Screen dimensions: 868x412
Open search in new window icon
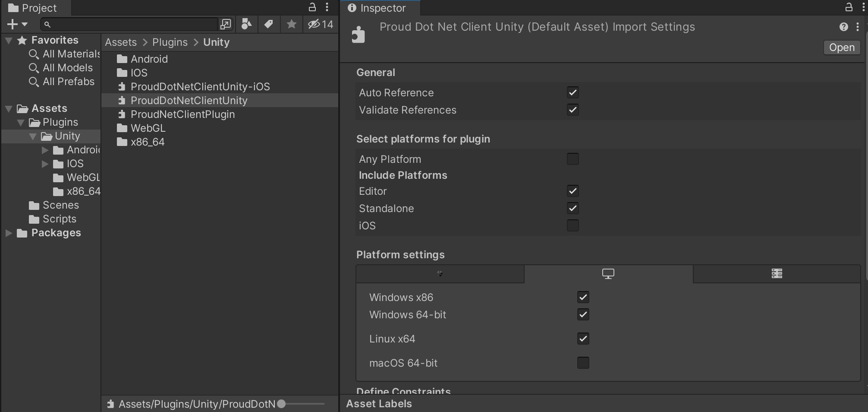tap(225, 24)
